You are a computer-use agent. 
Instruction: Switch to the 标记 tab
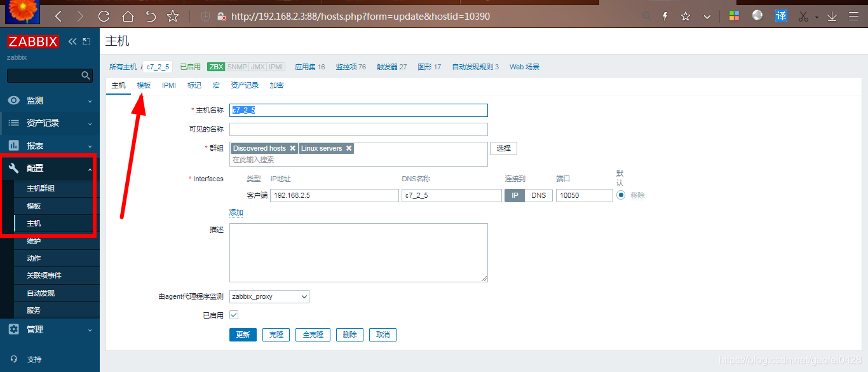194,85
